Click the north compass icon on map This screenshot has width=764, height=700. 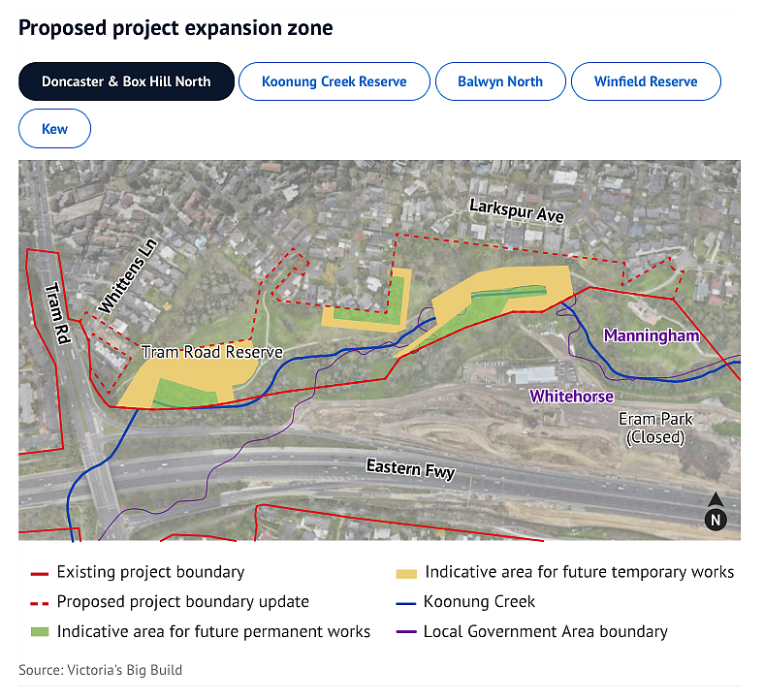tap(716, 512)
